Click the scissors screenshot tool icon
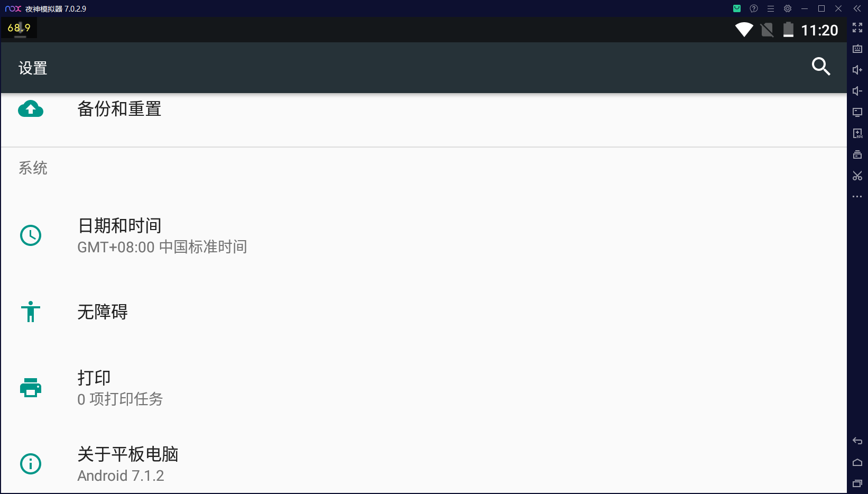 click(857, 176)
